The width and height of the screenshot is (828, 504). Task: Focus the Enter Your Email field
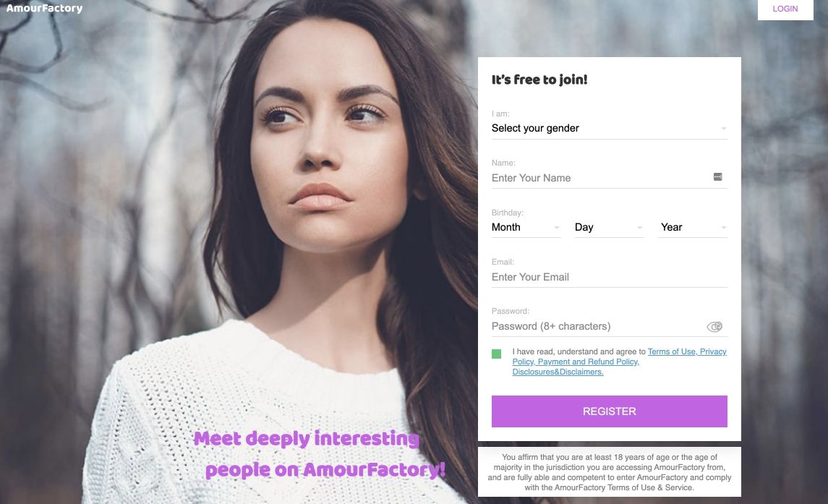click(610, 278)
